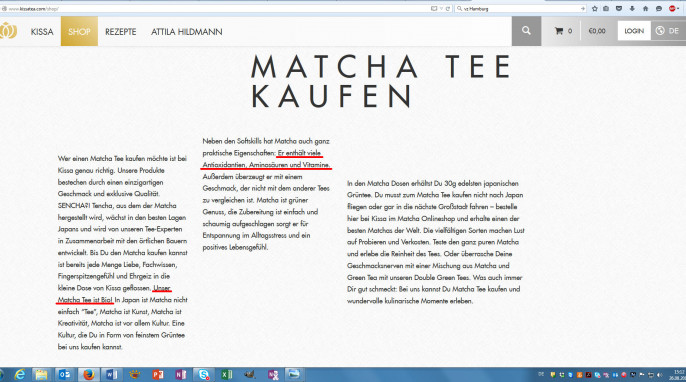Screen dimensions: 686x382
Task: Reload the page in address bar
Action: [x=448, y=8]
